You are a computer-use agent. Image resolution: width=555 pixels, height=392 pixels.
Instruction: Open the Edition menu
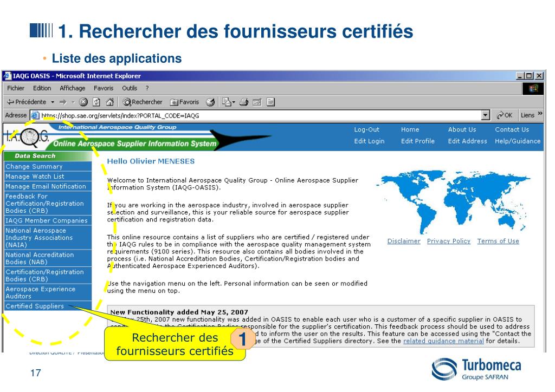42,88
